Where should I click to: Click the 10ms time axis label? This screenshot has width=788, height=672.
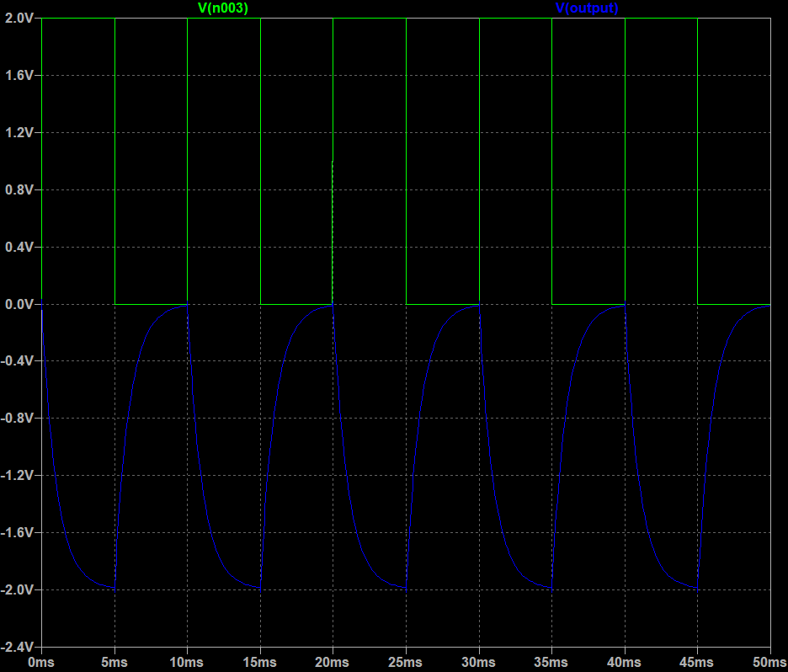coord(187,663)
